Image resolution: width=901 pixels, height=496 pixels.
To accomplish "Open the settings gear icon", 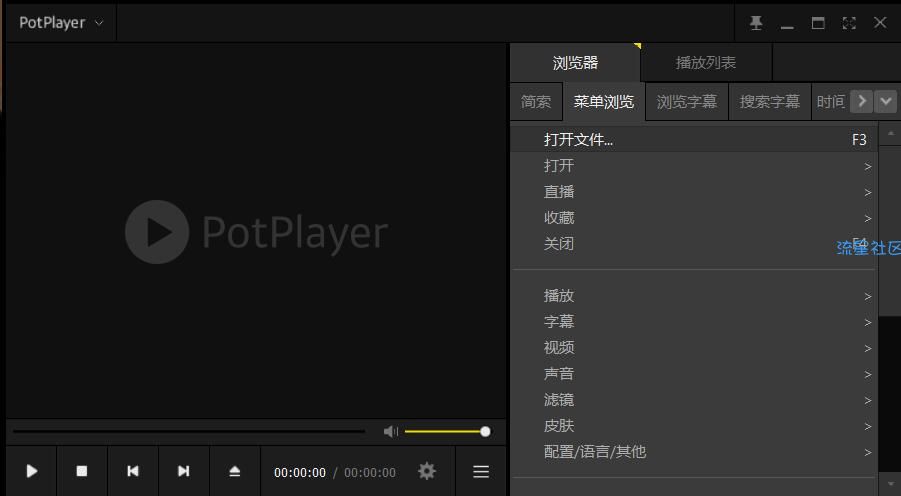I will tap(426, 471).
